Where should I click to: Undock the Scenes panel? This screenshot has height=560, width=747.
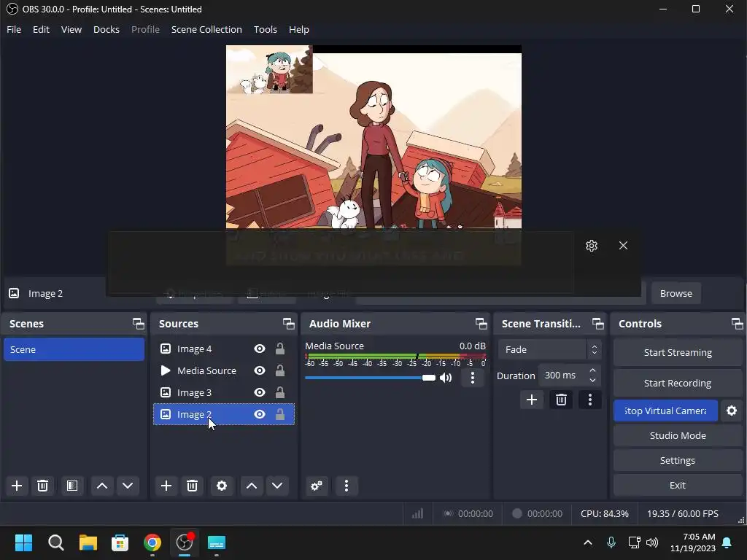[138, 324]
